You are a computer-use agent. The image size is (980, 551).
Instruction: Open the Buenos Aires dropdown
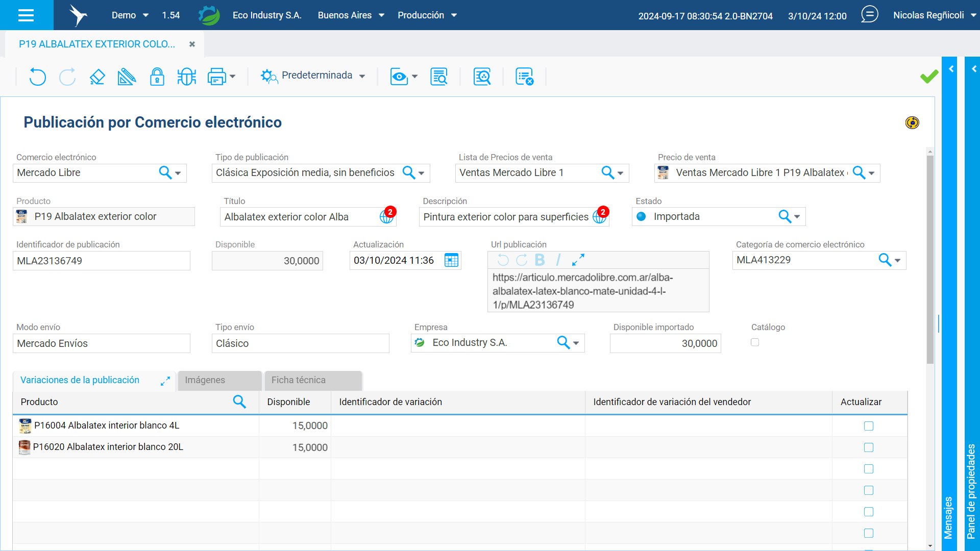click(x=351, y=15)
